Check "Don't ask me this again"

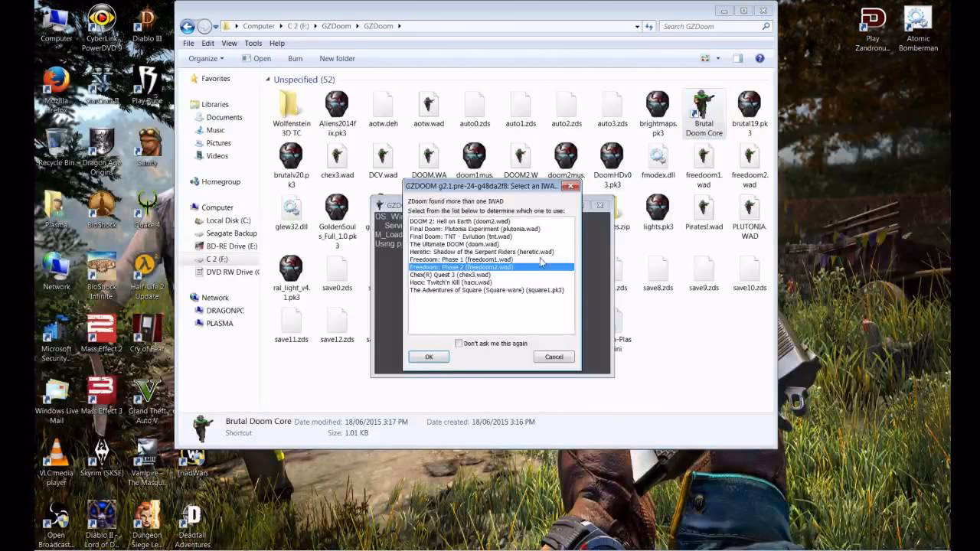(x=459, y=344)
